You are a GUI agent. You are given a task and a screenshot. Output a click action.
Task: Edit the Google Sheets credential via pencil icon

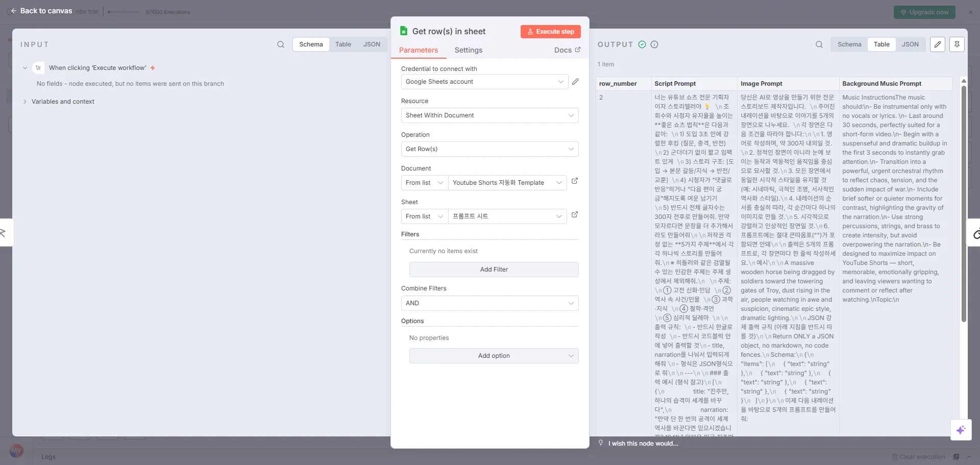576,81
